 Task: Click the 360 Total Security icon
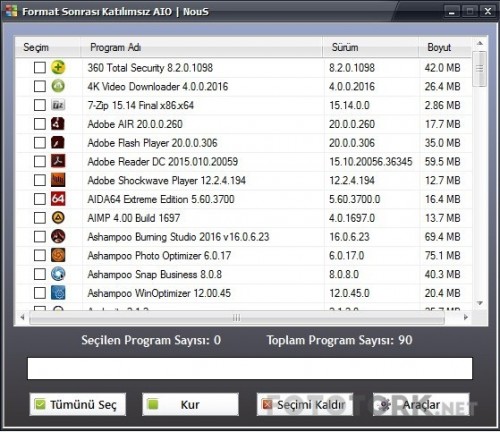(58, 67)
